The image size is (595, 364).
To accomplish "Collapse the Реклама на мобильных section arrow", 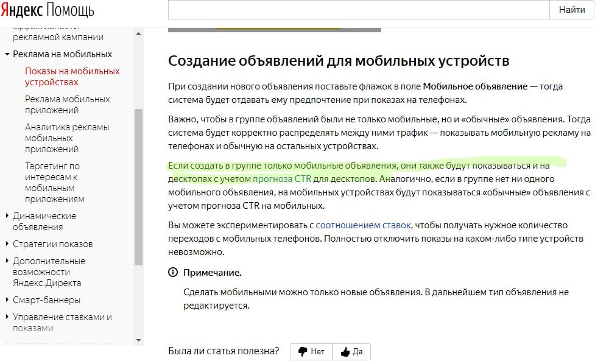I will (x=7, y=54).
